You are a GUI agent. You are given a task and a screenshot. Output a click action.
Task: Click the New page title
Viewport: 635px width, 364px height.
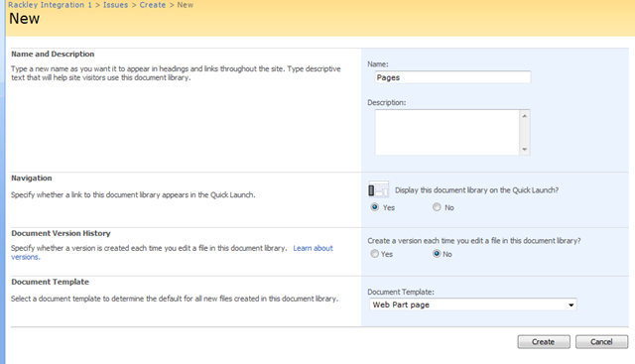[24, 19]
